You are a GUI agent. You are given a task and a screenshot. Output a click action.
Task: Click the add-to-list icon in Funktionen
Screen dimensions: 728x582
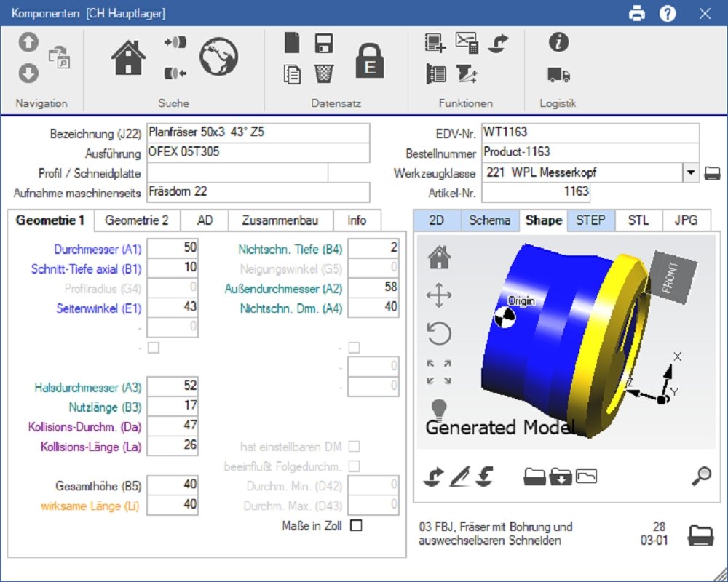435,42
